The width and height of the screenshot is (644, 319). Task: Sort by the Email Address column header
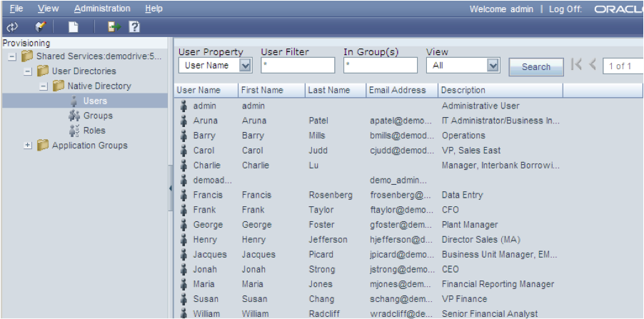point(398,90)
